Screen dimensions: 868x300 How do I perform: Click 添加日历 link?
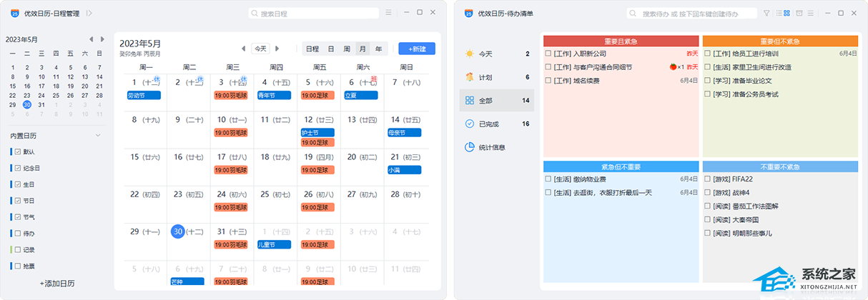coord(57,284)
